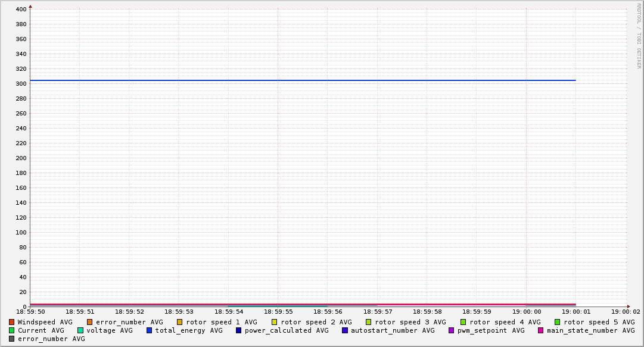Click the blue total_energy AVG legend swatch
This screenshot has height=347, width=644.
coord(150,330)
